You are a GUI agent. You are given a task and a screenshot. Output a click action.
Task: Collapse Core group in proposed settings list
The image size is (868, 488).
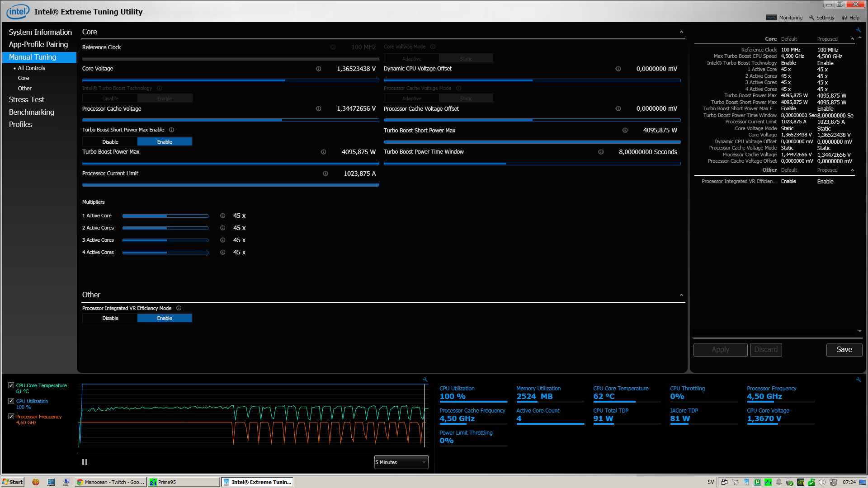[852, 39]
